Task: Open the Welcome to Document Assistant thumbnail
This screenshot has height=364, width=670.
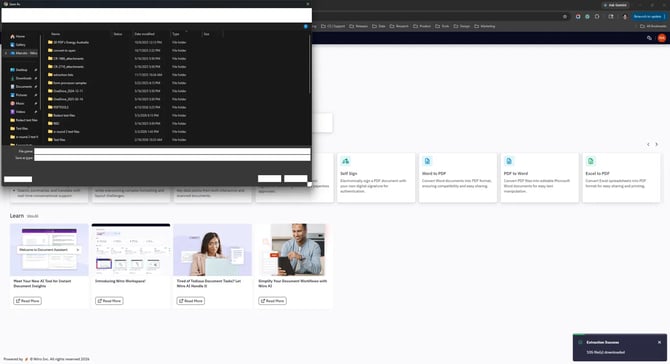Action: (x=49, y=250)
